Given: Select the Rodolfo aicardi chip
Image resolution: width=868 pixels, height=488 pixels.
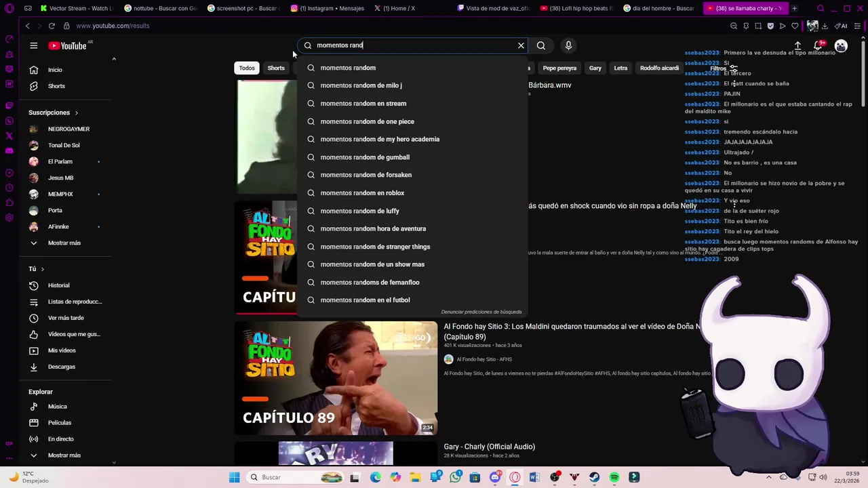Looking at the screenshot, I should (x=659, y=68).
